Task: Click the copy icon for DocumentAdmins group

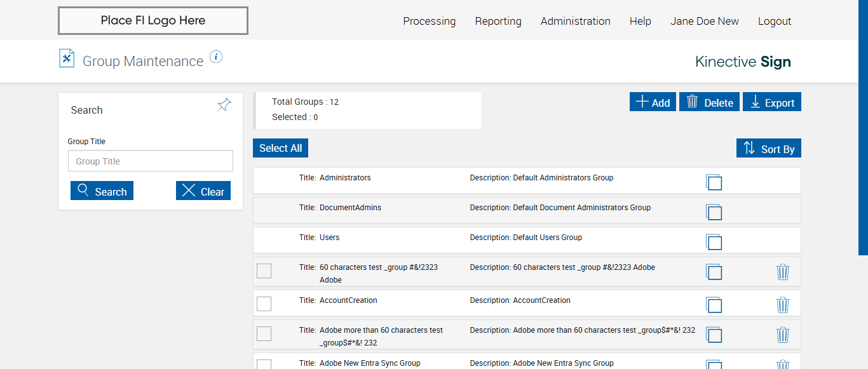Action: point(714,212)
